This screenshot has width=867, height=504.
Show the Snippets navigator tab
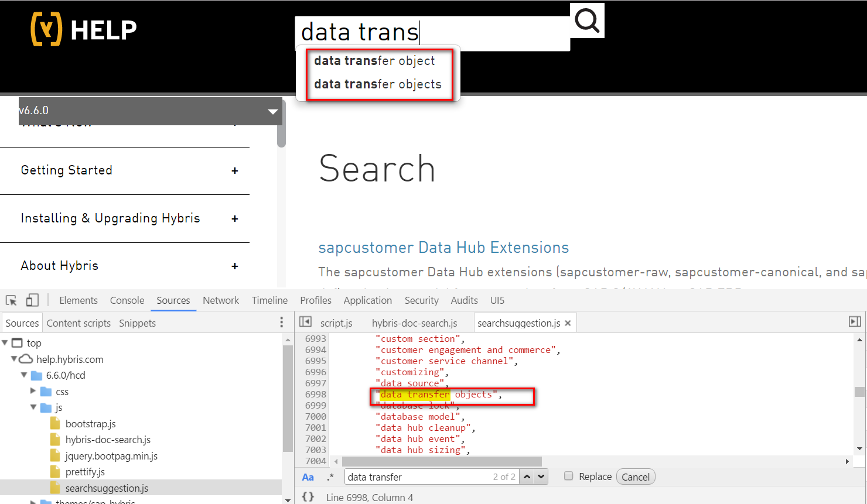pyautogui.click(x=138, y=323)
